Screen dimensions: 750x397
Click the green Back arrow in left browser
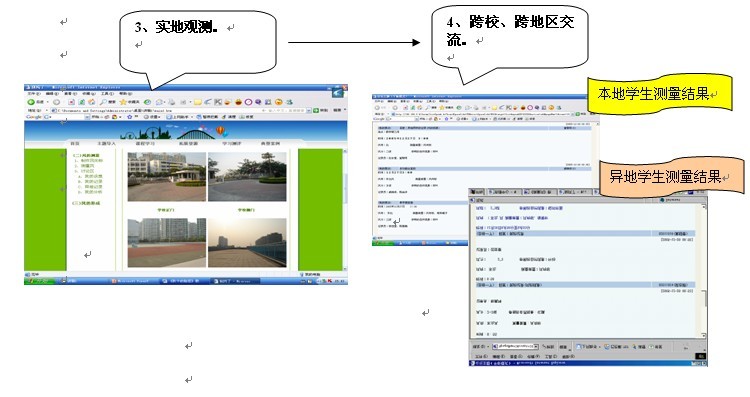31,102
